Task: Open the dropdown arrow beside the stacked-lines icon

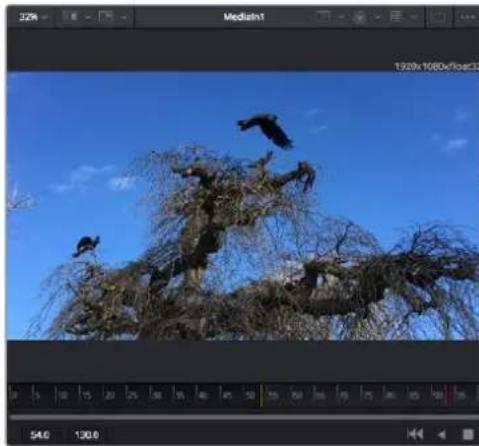Action: tap(413, 17)
